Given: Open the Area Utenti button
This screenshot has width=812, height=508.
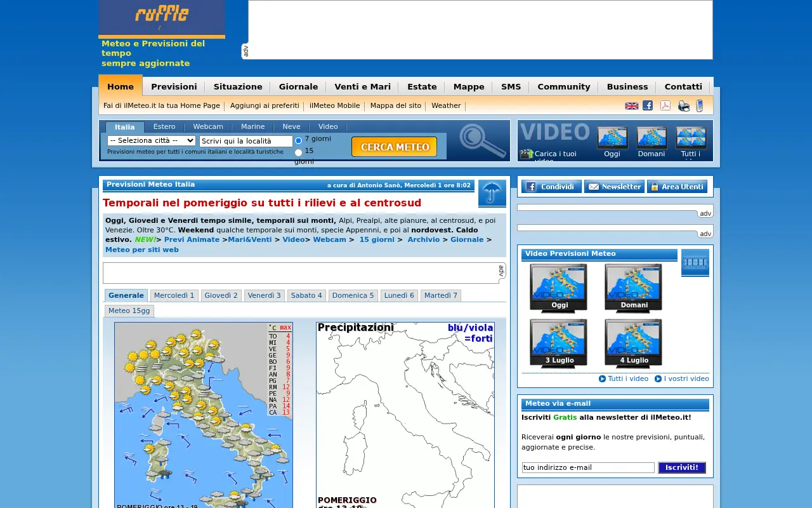Looking at the screenshot, I should (677, 187).
